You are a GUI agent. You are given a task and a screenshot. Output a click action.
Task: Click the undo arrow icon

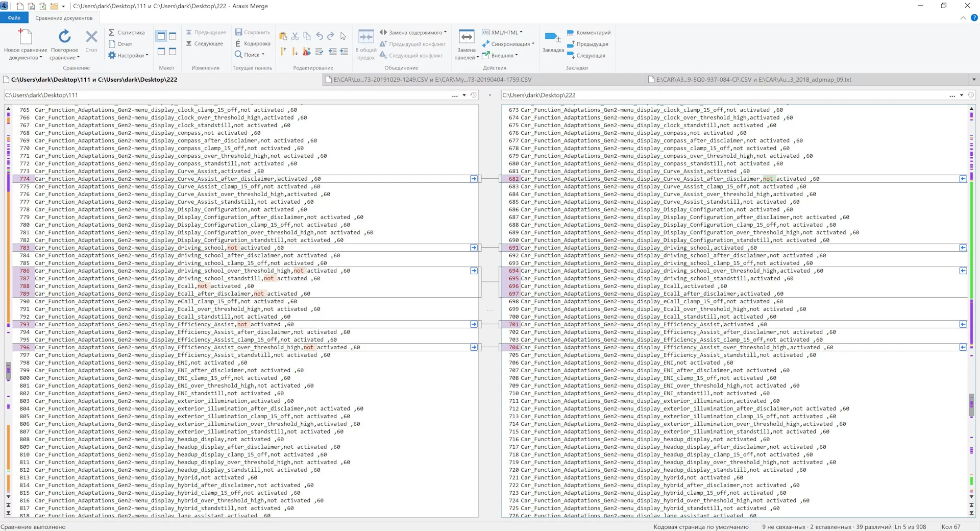320,36
